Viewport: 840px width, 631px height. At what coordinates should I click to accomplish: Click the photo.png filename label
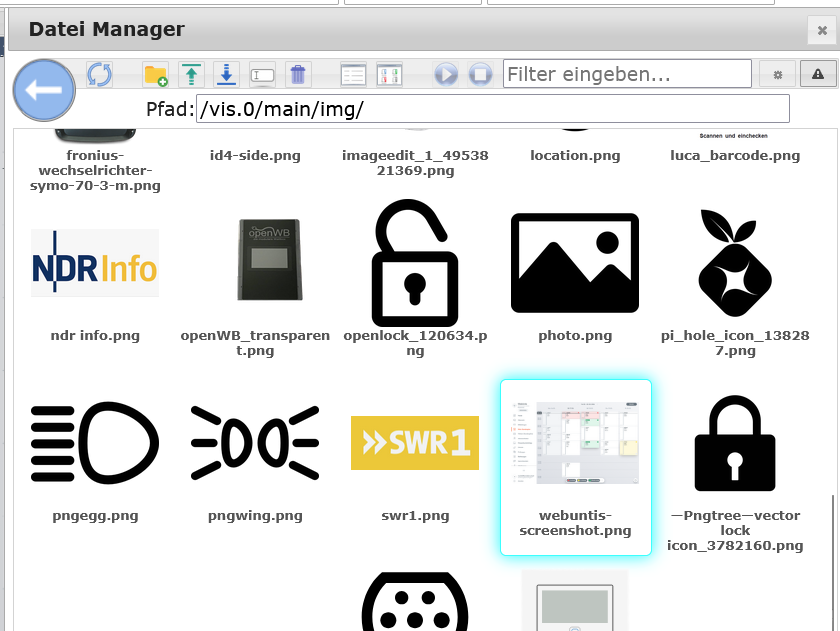tap(575, 335)
